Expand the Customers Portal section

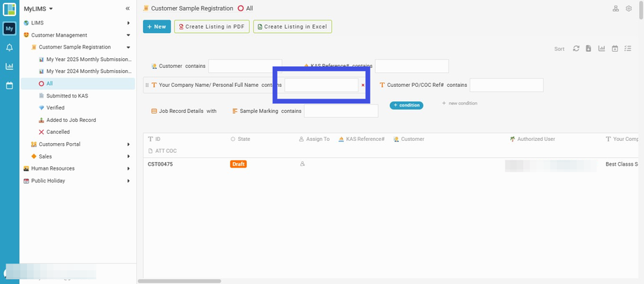(129, 144)
